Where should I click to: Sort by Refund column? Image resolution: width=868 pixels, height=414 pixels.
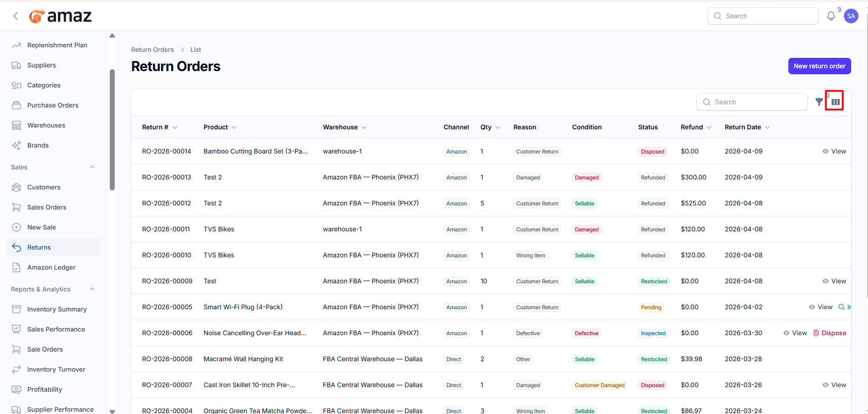point(696,127)
